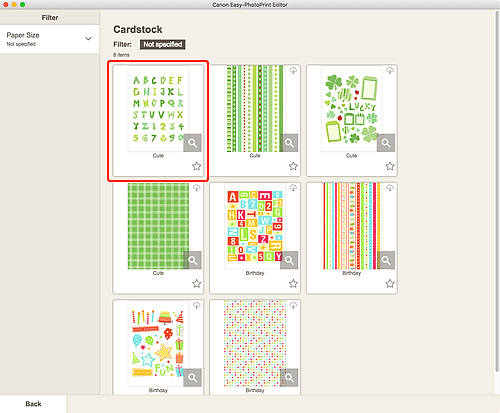Click the Cute label under alphabet template
The height and width of the screenshot is (413, 500).
(158, 156)
